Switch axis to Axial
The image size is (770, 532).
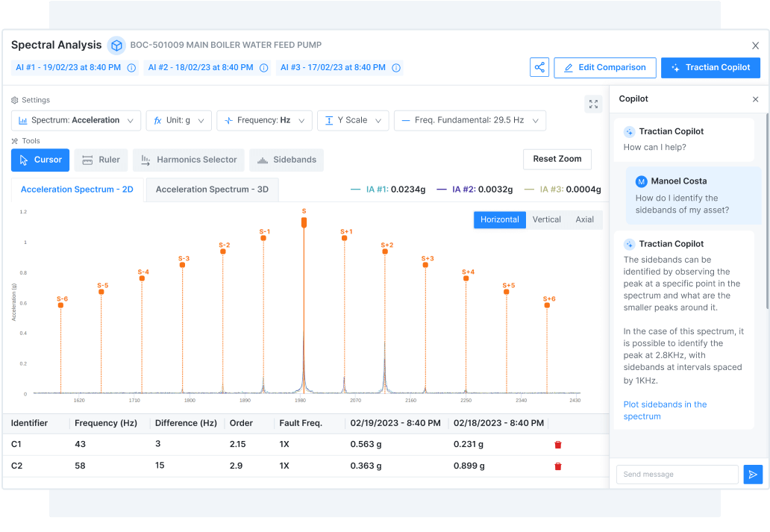click(584, 219)
